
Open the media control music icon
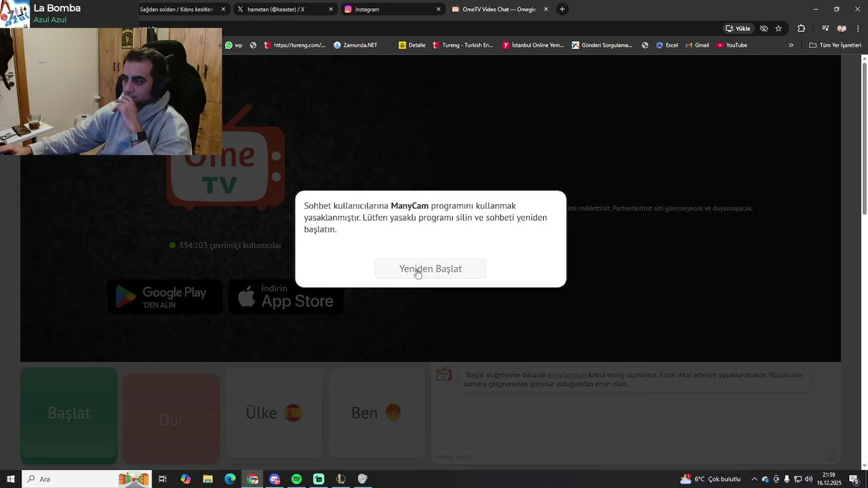pos(825,28)
